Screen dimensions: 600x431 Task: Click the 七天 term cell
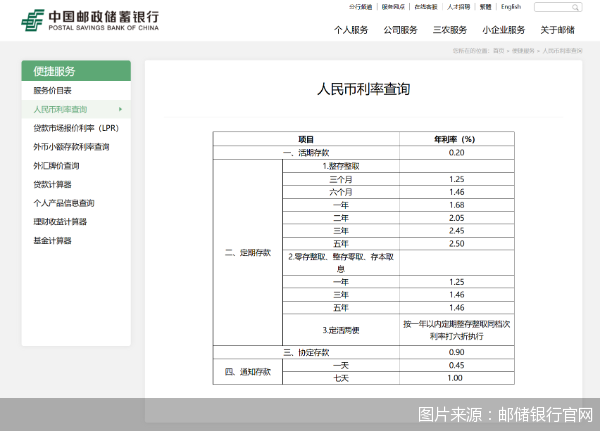pos(341,379)
